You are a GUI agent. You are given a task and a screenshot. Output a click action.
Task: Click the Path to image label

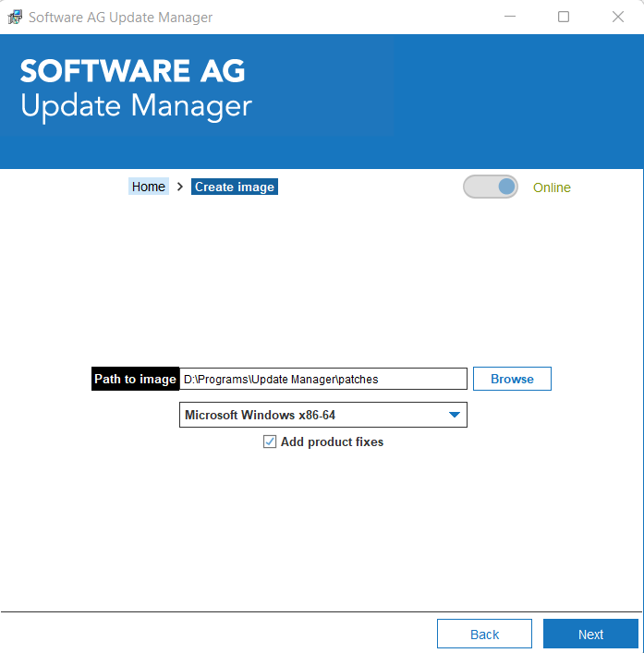(x=136, y=379)
